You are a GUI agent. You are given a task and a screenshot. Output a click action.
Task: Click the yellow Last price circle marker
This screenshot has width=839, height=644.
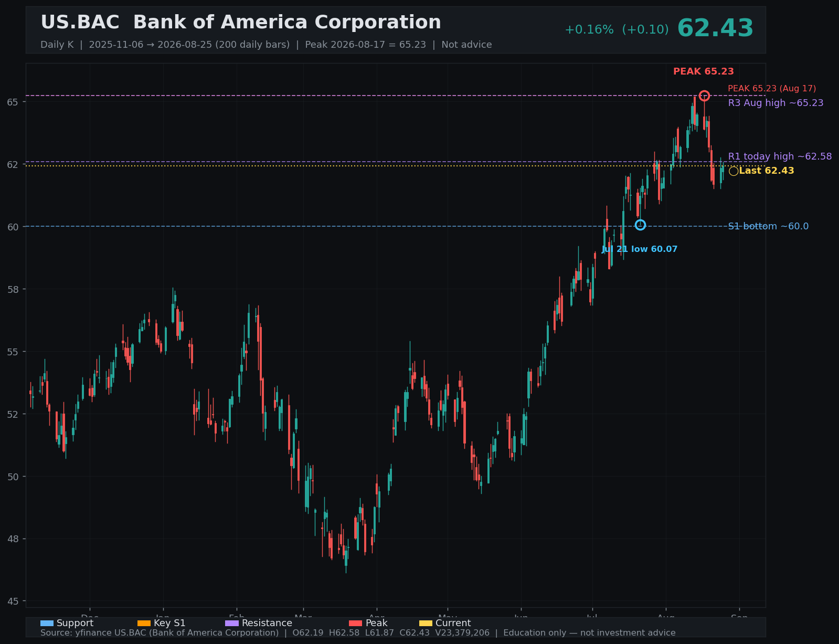[734, 171]
